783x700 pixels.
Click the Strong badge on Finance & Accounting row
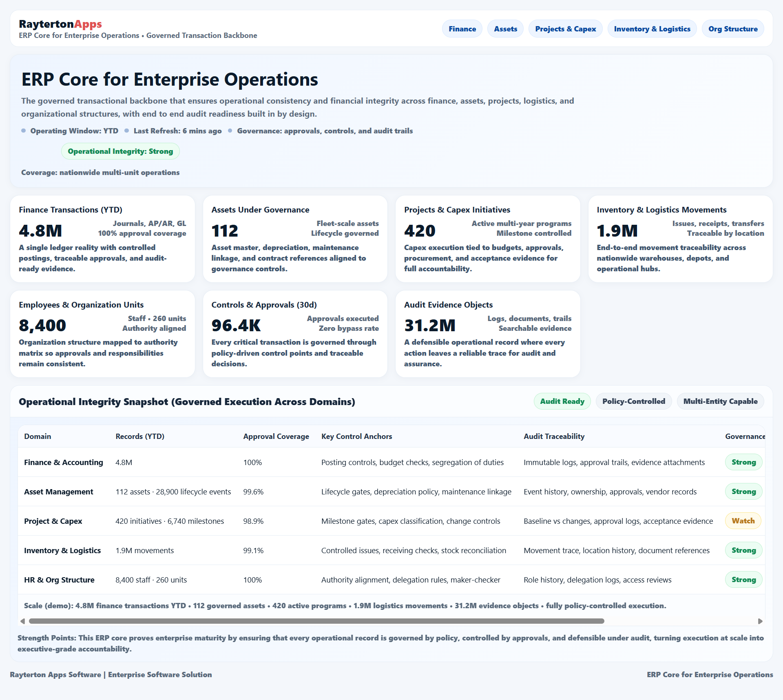(743, 462)
